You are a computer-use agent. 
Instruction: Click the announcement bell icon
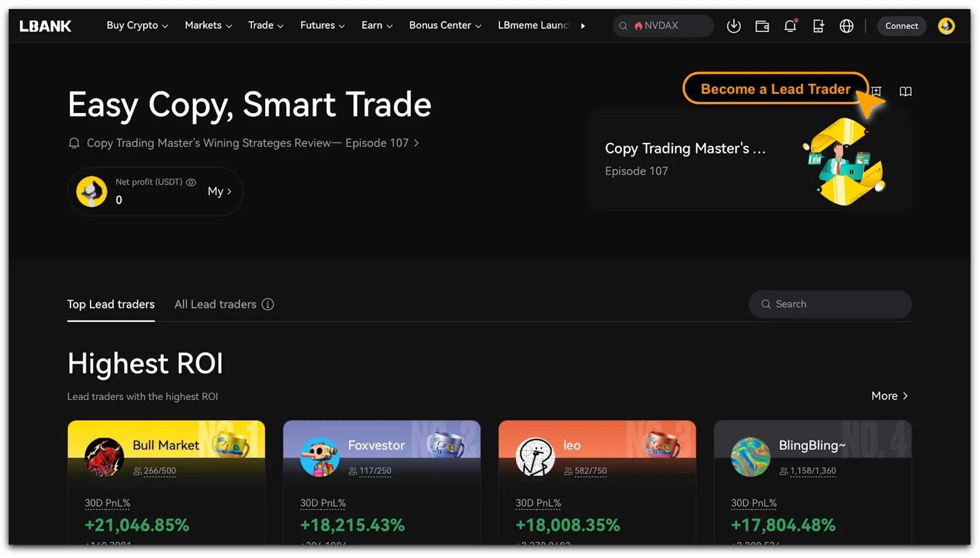coord(74,143)
